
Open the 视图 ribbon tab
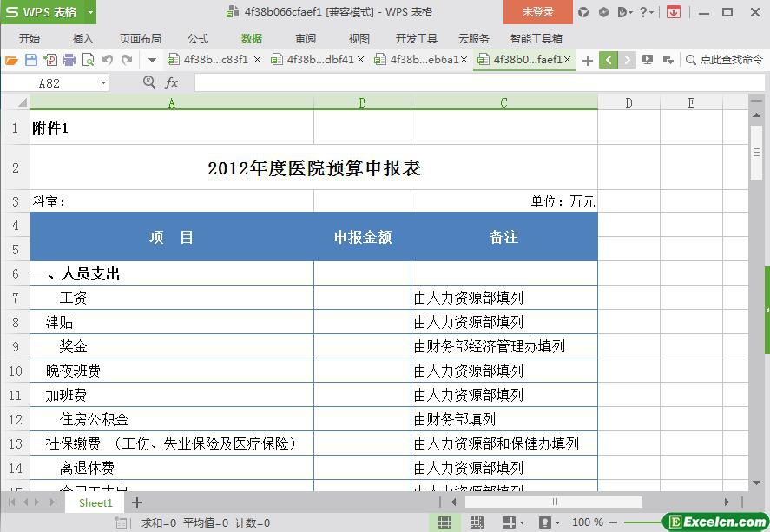point(359,39)
